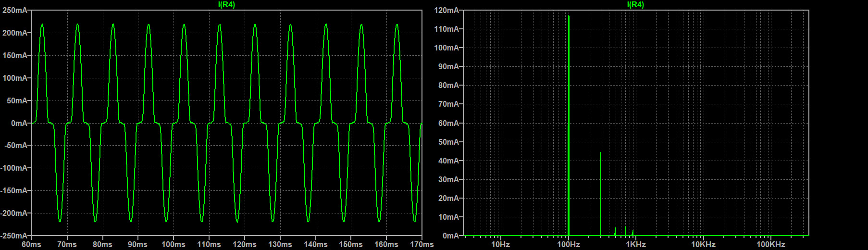The width and height of the screenshot is (868, 250).
Task: Click the 140ms label on the time axis
Action: pyautogui.click(x=316, y=244)
